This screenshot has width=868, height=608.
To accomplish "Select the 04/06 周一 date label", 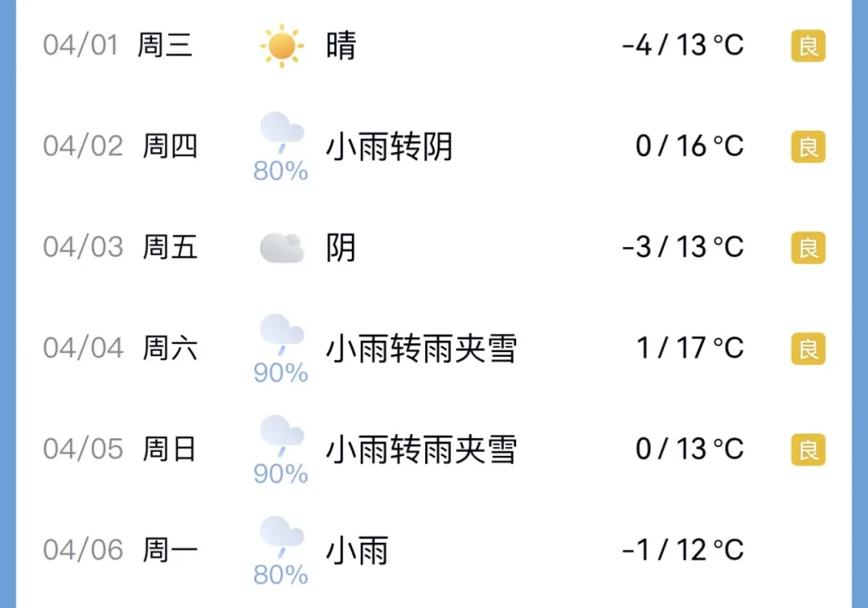I will (121, 551).
